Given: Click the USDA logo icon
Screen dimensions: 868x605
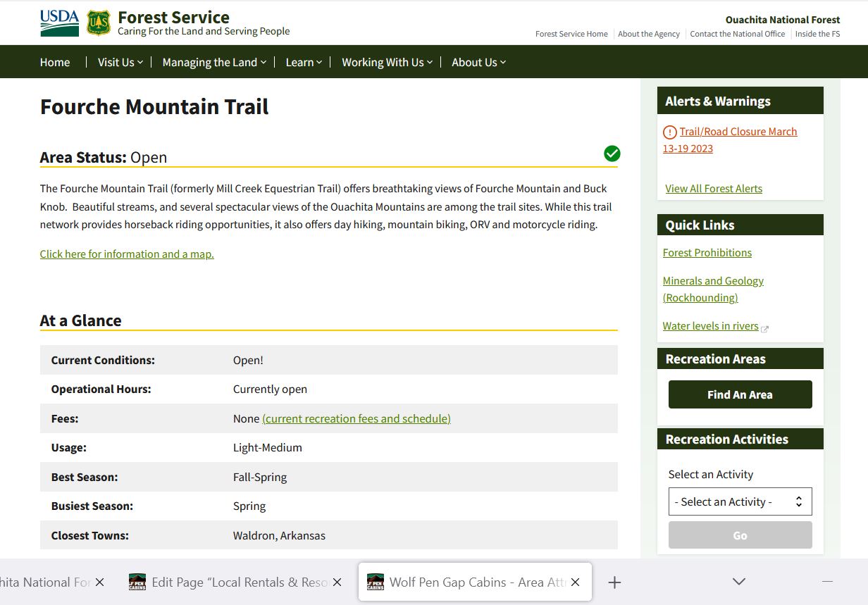Looking at the screenshot, I should pyautogui.click(x=59, y=20).
